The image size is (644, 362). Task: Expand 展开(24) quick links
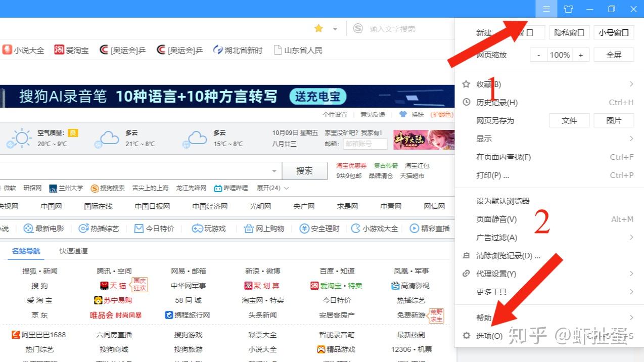click(272, 188)
